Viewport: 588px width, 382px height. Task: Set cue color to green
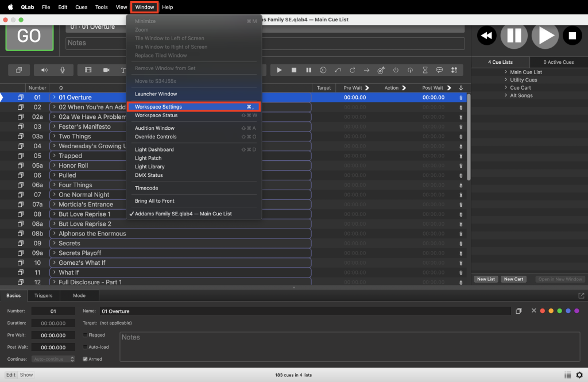point(559,311)
